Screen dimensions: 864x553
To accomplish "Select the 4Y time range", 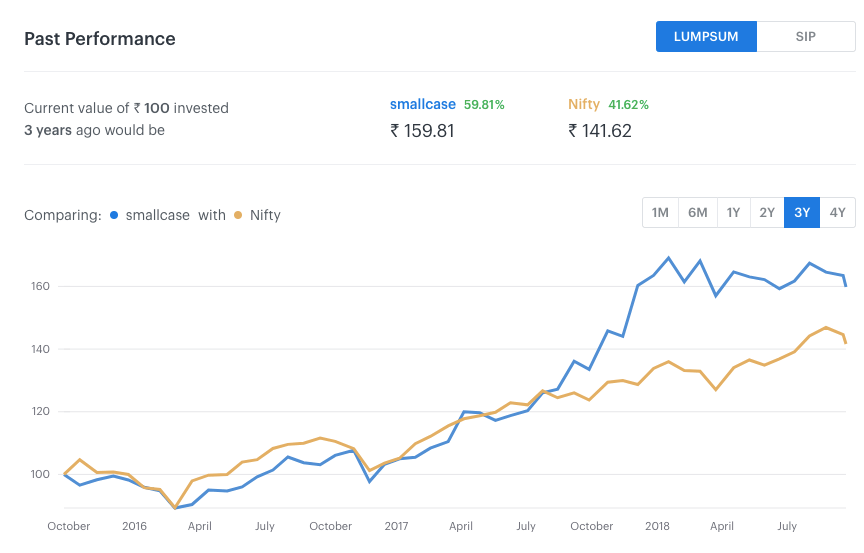I will pyautogui.click(x=838, y=213).
